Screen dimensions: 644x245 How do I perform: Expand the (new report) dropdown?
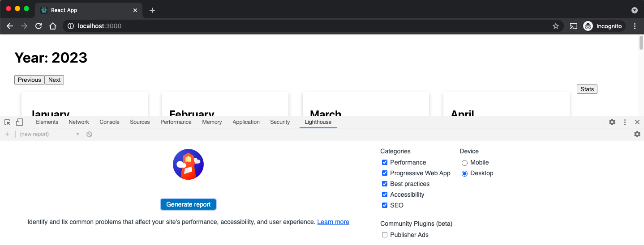pyautogui.click(x=49, y=134)
